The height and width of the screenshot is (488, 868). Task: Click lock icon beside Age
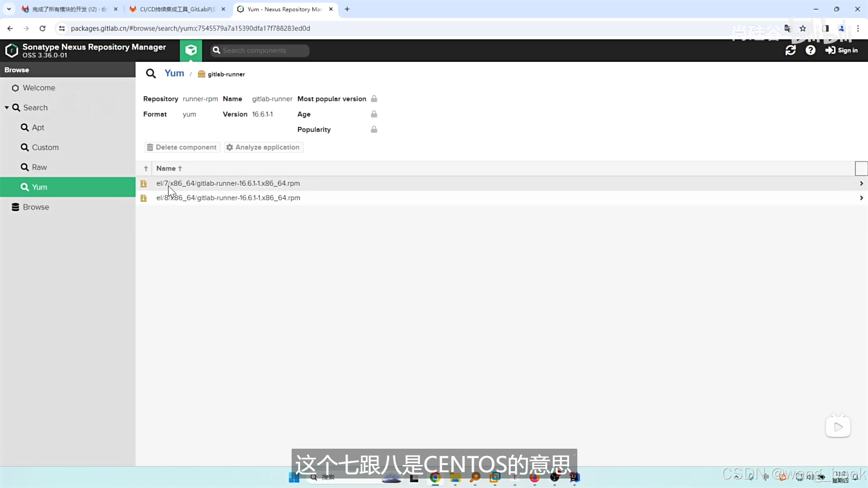tap(374, 114)
